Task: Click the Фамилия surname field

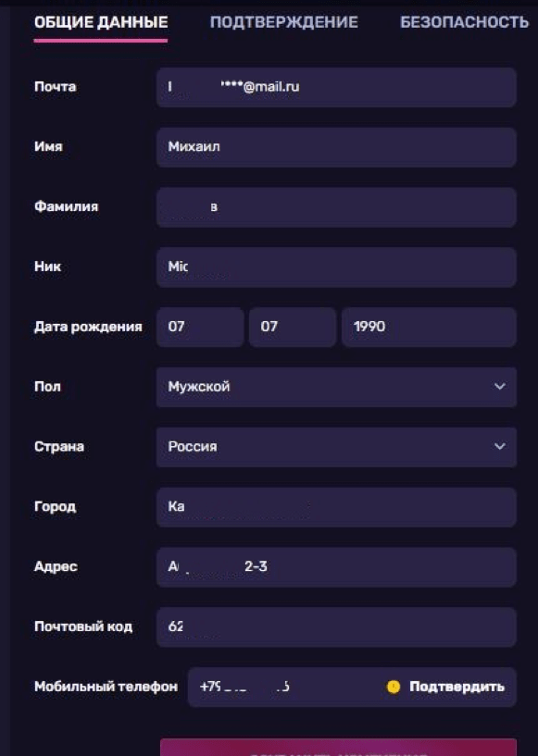Action: click(336, 206)
